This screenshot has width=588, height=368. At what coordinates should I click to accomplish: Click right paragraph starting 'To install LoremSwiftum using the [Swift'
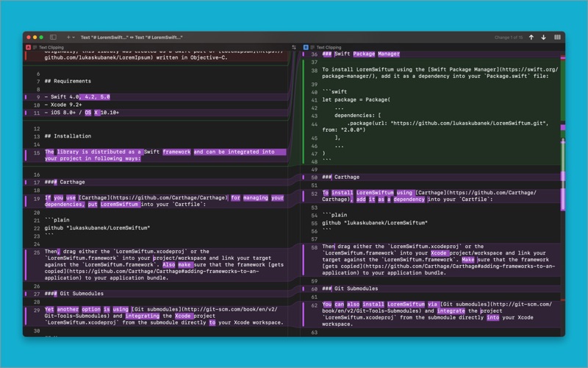click(x=440, y=73)
